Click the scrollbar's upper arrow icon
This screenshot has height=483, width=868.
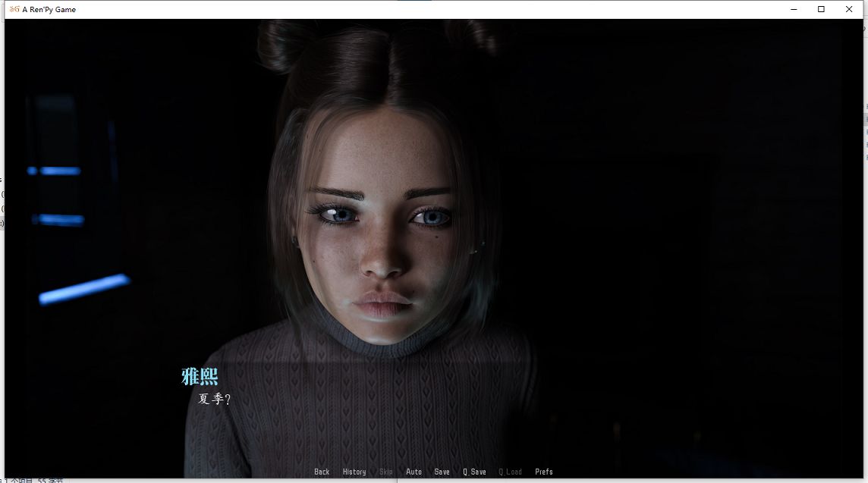click(864, 27)
